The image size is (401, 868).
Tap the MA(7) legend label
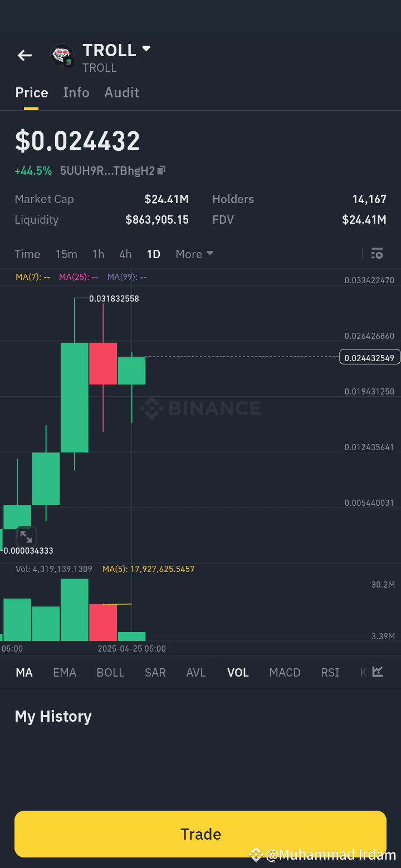(x=33, y=277)
